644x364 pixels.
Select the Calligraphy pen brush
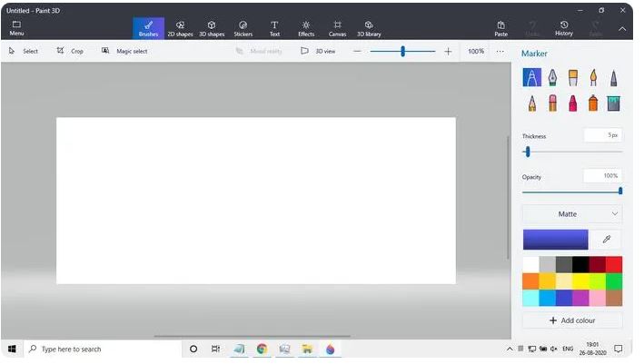point(552,77)
